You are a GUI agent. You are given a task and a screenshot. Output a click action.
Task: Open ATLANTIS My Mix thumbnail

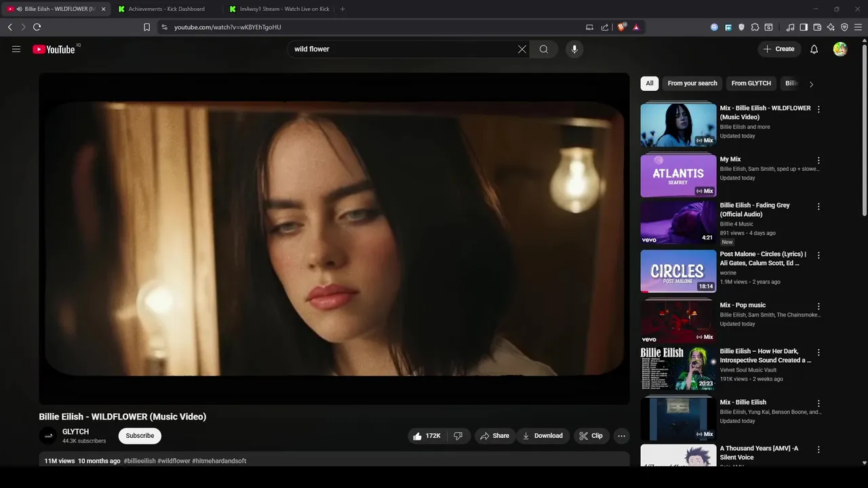tap(678, 176)
